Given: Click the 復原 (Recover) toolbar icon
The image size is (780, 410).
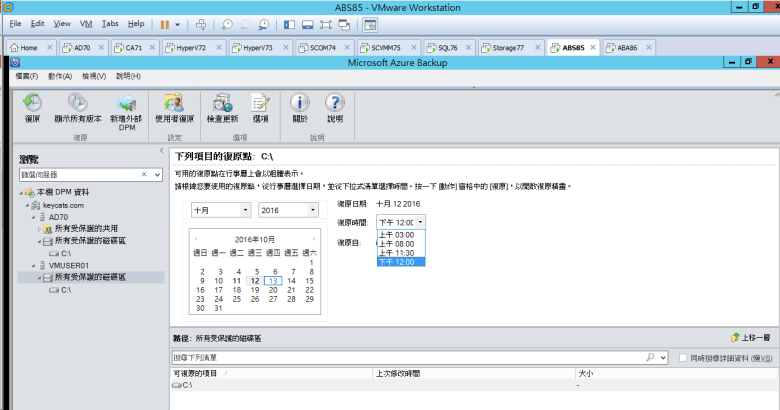Looking at the screenshot, I should [32, 104].
